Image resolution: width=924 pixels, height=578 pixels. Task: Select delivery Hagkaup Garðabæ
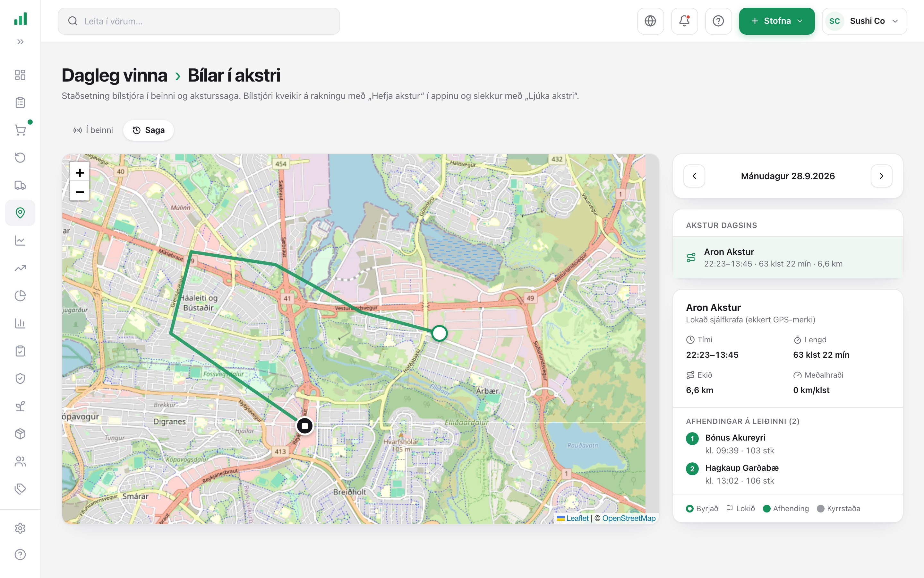[x=788, y=474]
